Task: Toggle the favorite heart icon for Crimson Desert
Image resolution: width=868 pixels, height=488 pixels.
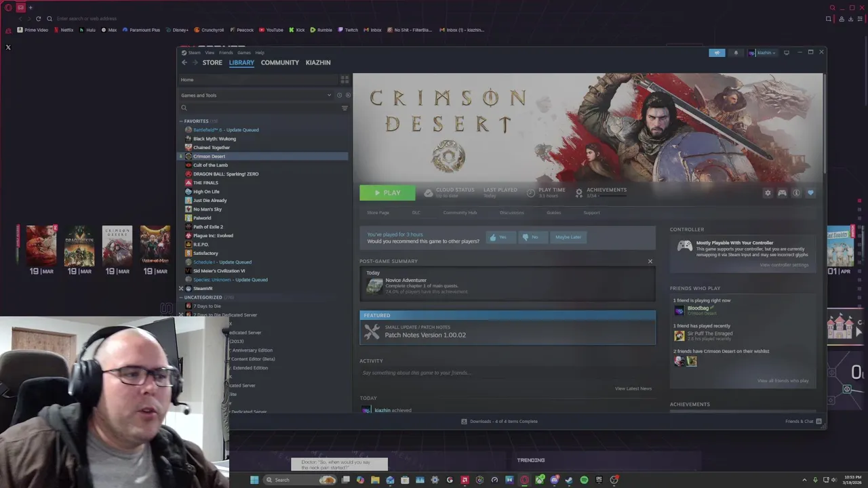Action: [x=810, y=193]
